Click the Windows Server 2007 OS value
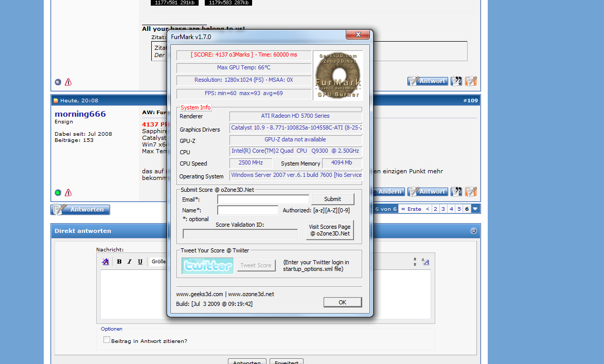Image resolution: width=604 pixels, height=364 pixels. tap(295, 175)
